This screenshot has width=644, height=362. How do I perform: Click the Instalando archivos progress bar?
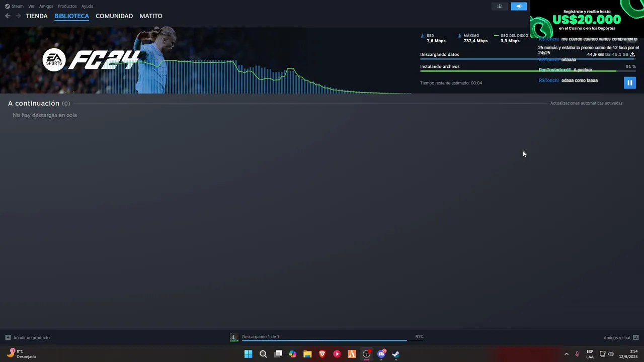[x=528, y=71]
